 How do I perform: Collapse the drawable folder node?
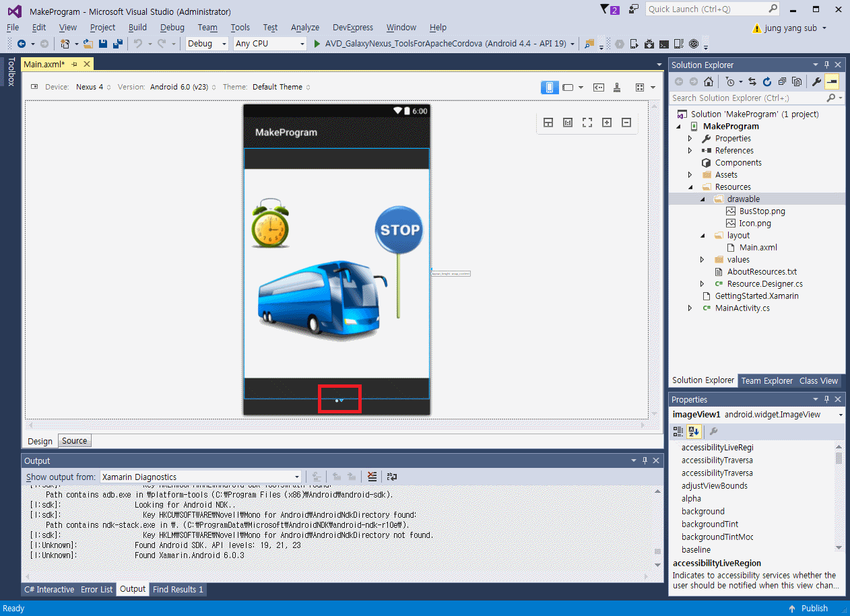[x=702, y=199]
